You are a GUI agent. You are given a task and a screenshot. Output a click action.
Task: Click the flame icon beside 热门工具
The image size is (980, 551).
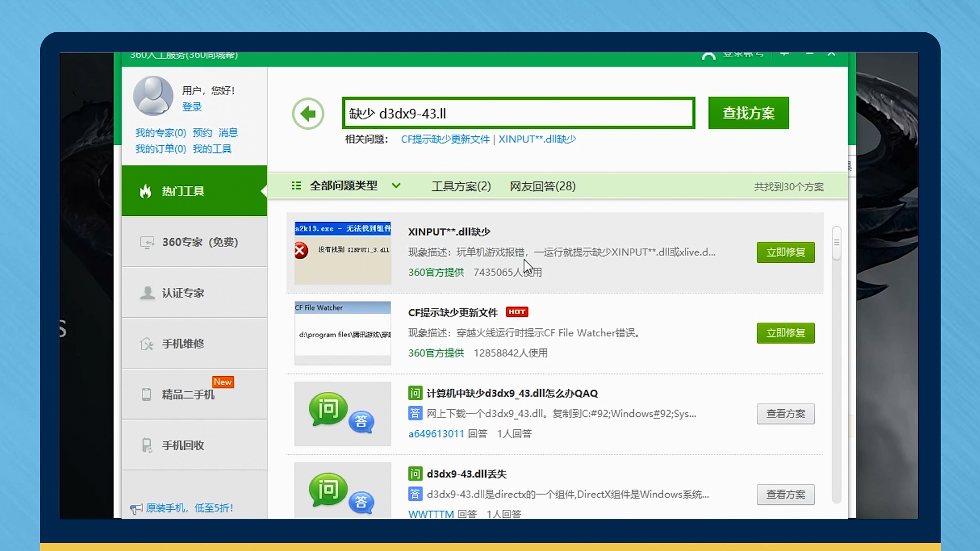[x=145, y=191]
